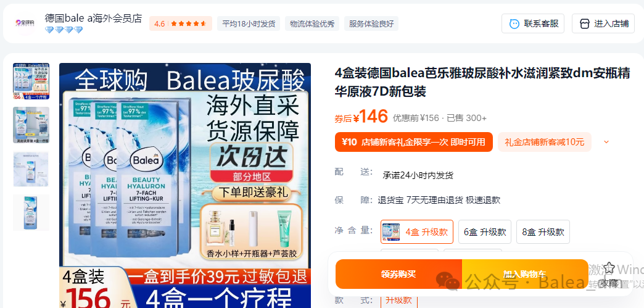Select the third product thumbnail

[31, 169]
